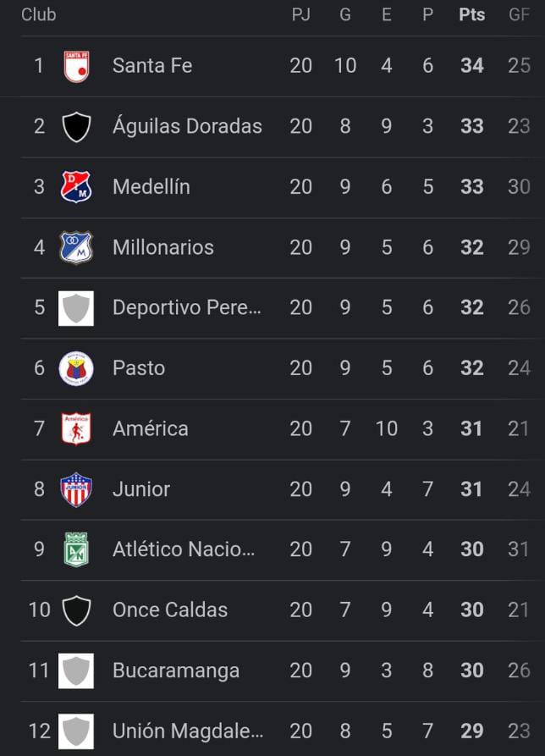545x756 pixels.
Task: Click the Pasto round badge icon
Action: point(76,368)
